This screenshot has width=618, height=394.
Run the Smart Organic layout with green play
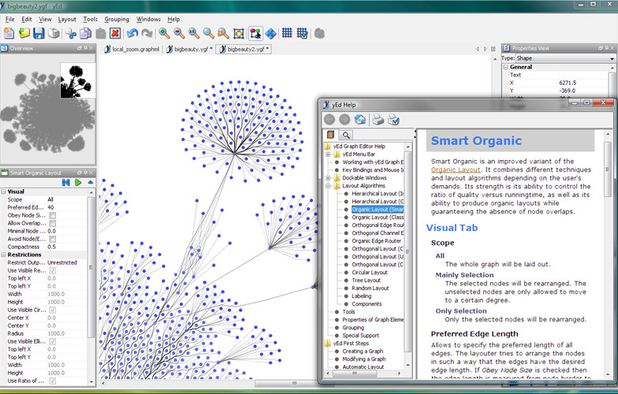(78, 182)
